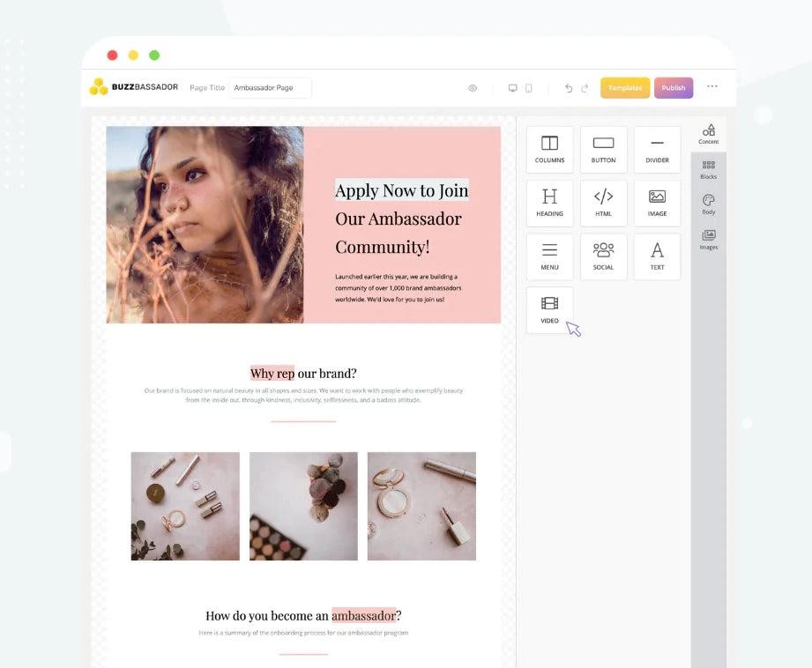812x668 pixels.
Task: Insert a Video content block
Action: pyautogui.click(x=549, y=310)
